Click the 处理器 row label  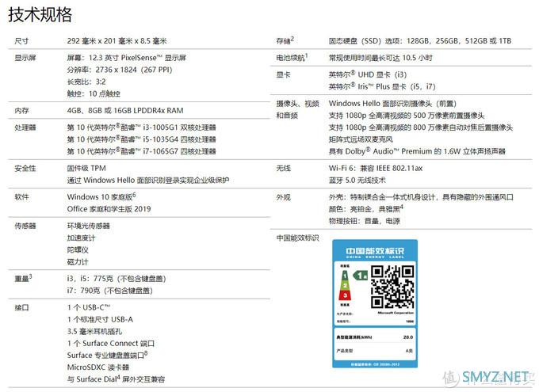[x=25, y=127]
